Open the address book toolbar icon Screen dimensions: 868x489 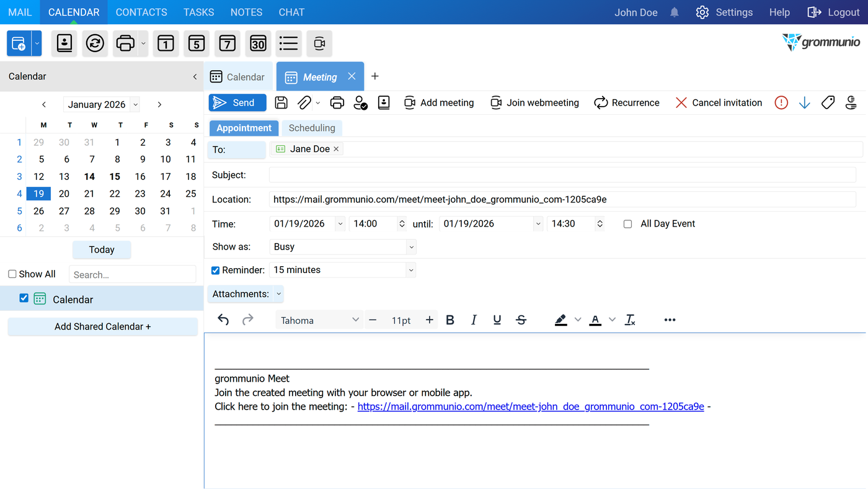tap(64, 43)
